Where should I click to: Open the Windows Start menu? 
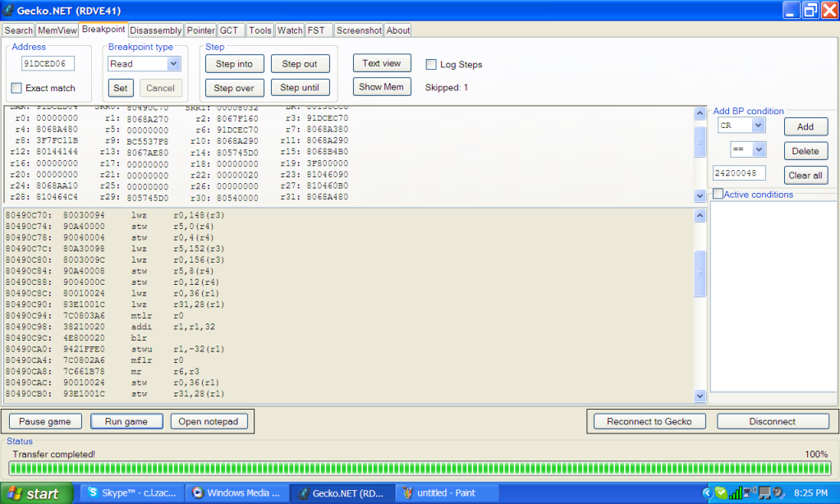(x=36, y=493)
